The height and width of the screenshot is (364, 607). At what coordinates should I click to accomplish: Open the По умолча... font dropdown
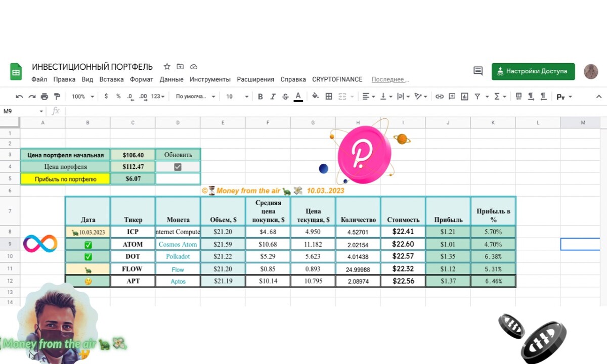[x=195, y=97]
